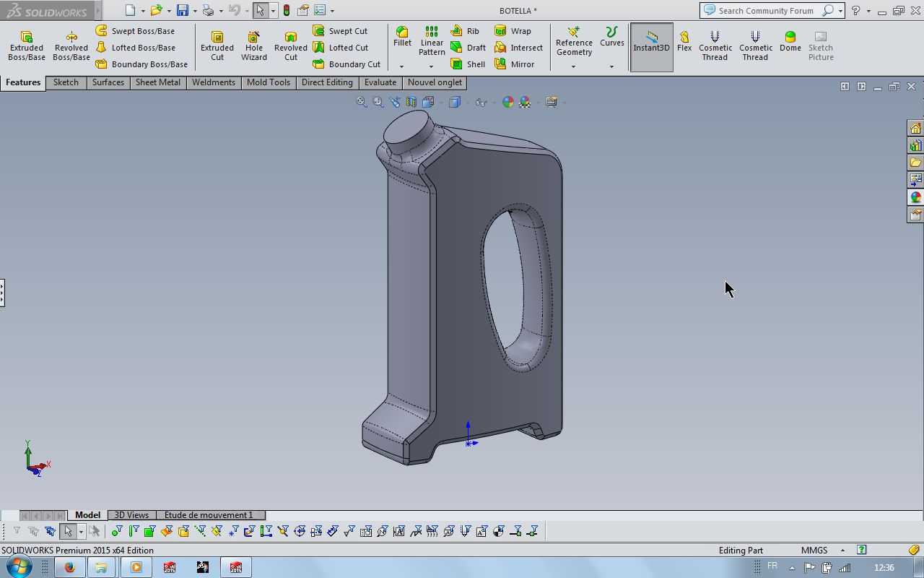Screen dimensions: 924x578
Task: Open the Print dropdown arrow
Action: (x=221, y=11)
